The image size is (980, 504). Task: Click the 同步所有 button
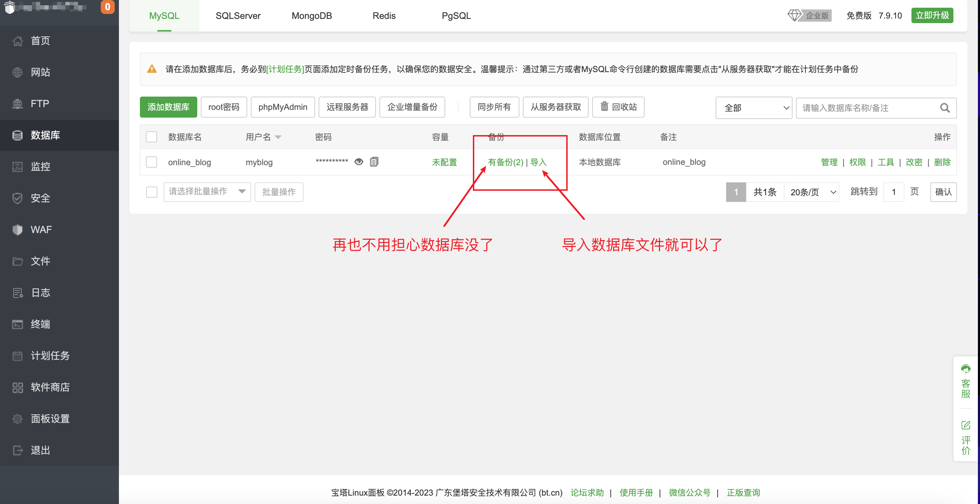495,107
